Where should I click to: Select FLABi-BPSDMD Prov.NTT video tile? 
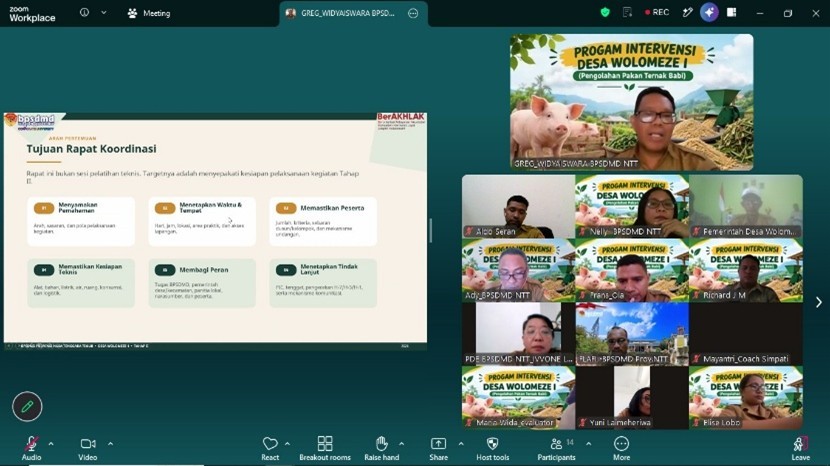coord(632,334)
